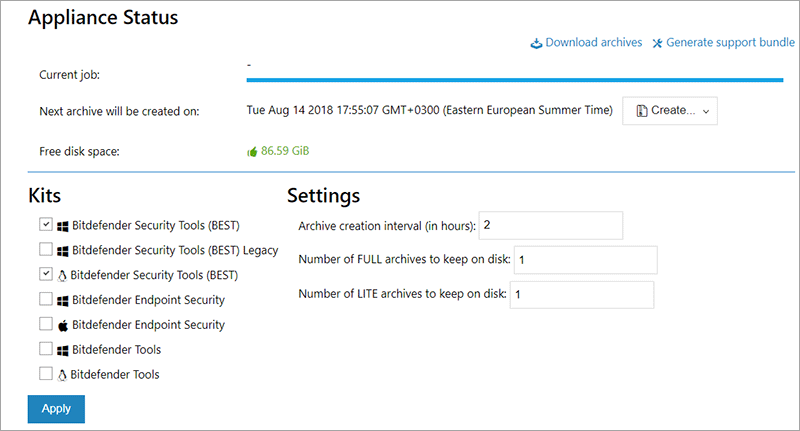Focus the FULL archives to keep field
This screenshot has width=800, height=431.
point(586,260)
